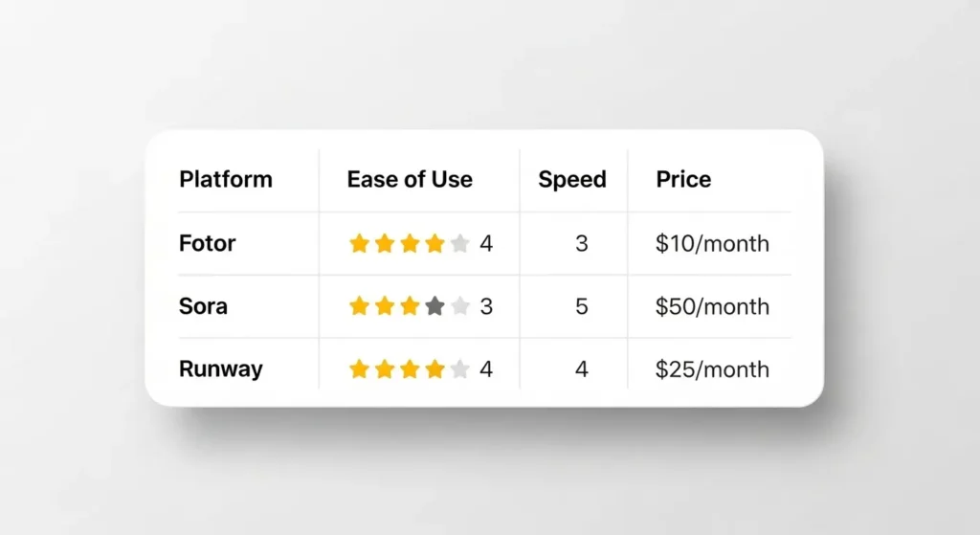Screen dimensions: 980x535
Task: Click the fifth gray star for Sora
Action: click(459, 306)
